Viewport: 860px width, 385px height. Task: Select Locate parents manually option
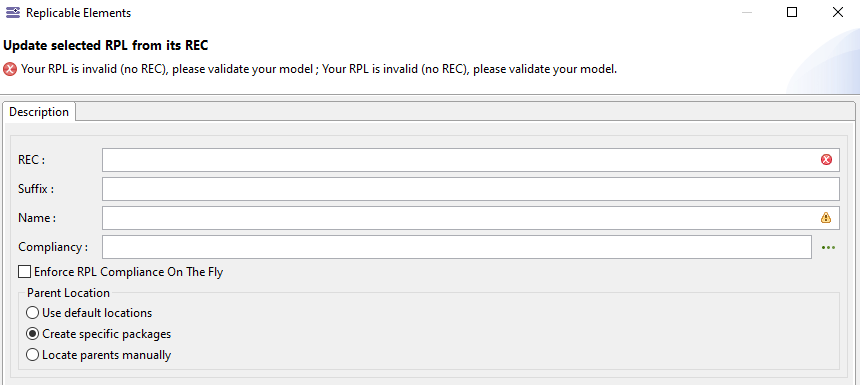[33, 355]
